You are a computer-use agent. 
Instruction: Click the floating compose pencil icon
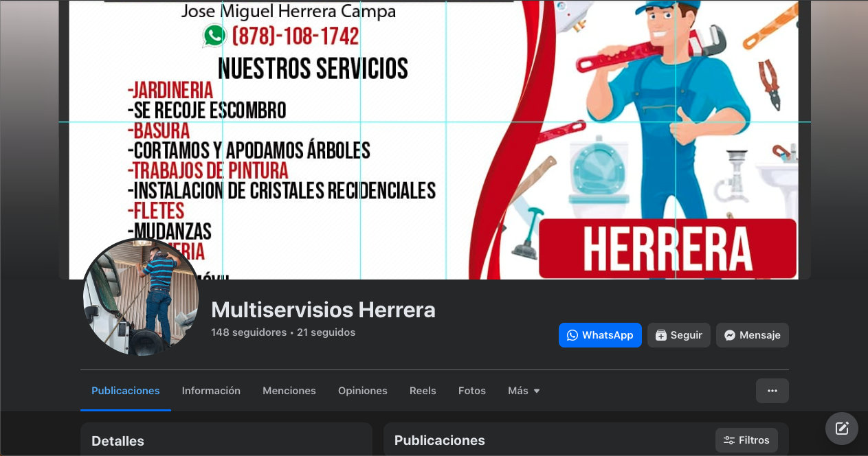(x=841, y=428)
